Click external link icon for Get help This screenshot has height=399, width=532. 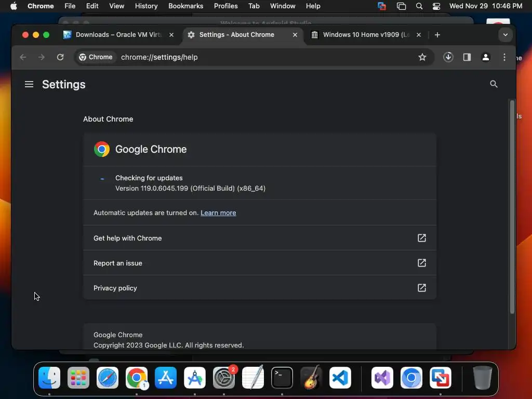click(x=421, y=238)
